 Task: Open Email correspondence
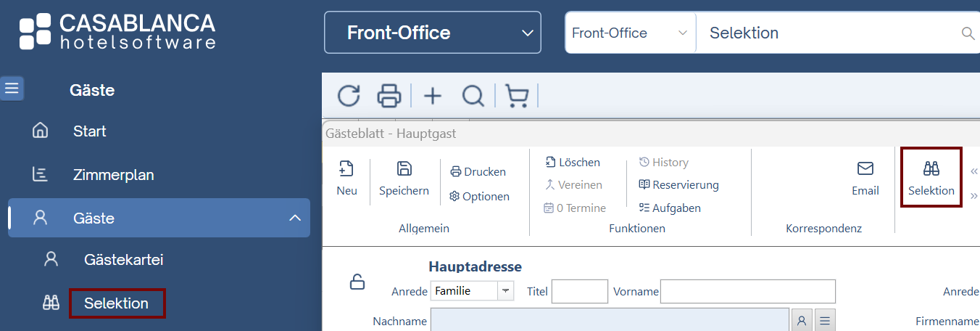[865, 179]
